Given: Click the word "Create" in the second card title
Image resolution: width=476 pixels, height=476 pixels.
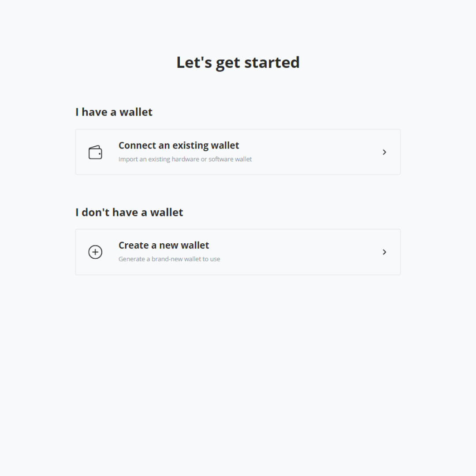Looking at the screenshot, I should point(134,245).
